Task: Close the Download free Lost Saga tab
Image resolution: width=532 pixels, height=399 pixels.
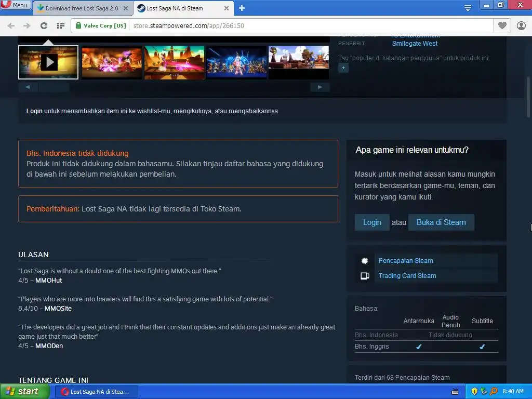Action: point(126,8)
